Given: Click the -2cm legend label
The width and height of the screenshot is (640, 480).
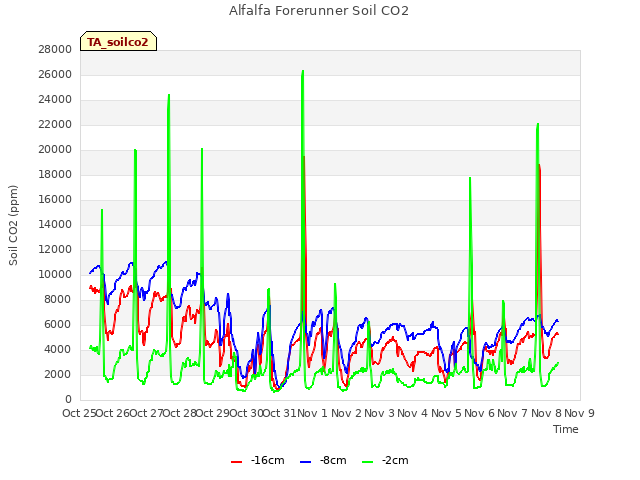Looking at the screenshot, I should (x=395, y=460).
